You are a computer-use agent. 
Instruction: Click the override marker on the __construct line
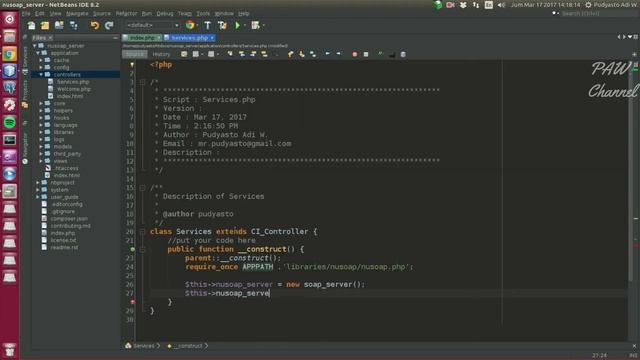tap(132, 249)
